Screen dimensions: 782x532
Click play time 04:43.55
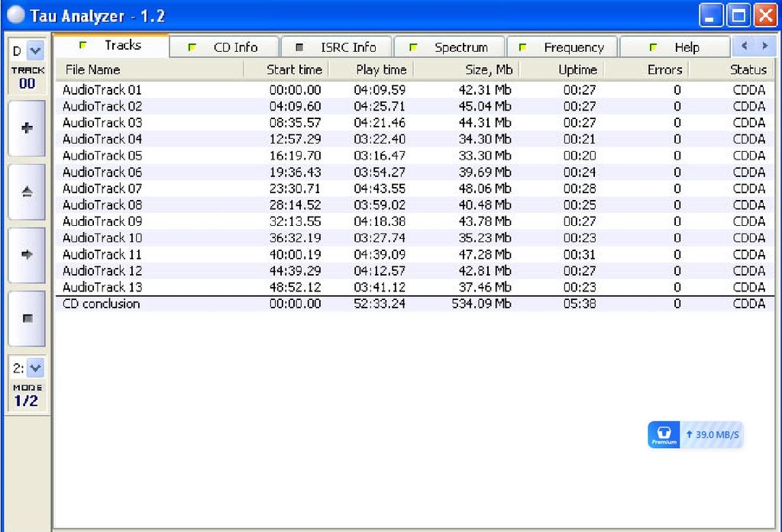[380, 189]
